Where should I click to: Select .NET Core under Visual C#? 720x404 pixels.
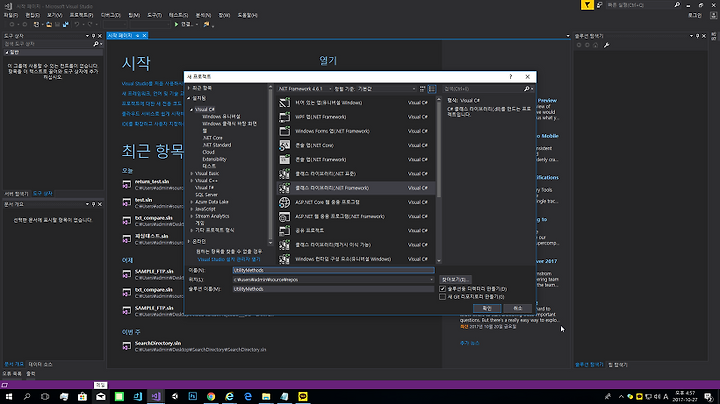click(x=213, y=138)
